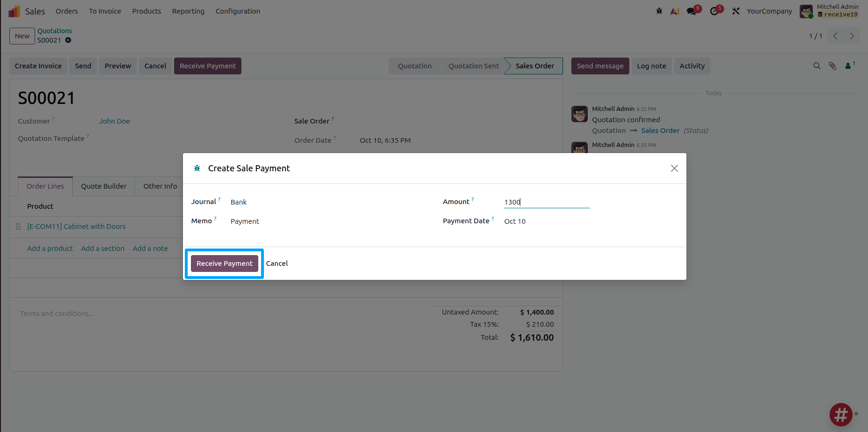This screenshot has width=868, height=432.
Task: Click debug bug icon in dialog title
Action: pos(197,168)
